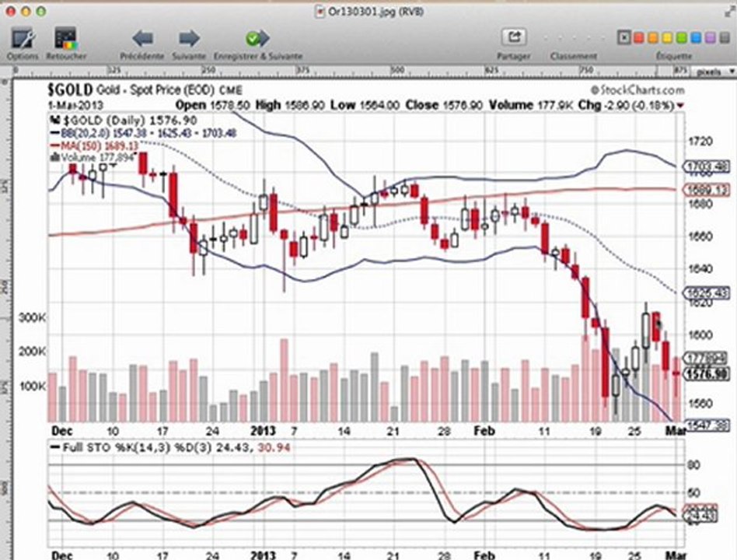737x560 pixels.
Task: Click the 300K volume axis label
Action: coord(32,318)
